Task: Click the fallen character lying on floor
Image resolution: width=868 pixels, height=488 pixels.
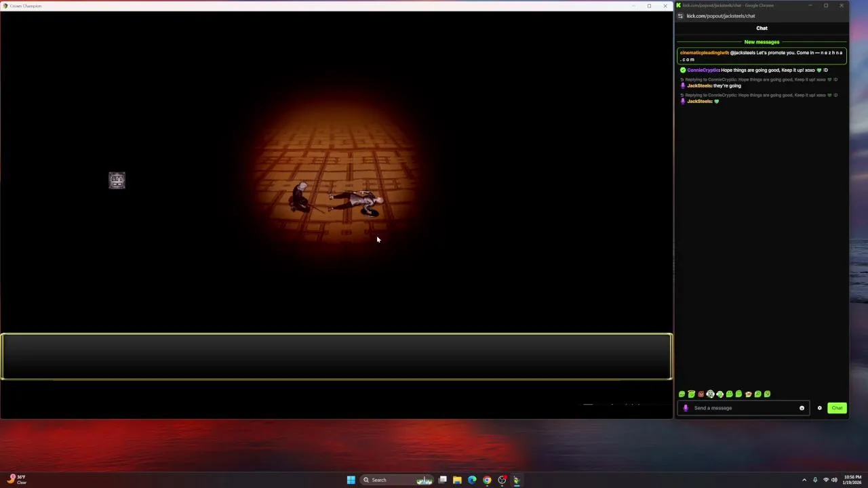Action: [357, 203]
